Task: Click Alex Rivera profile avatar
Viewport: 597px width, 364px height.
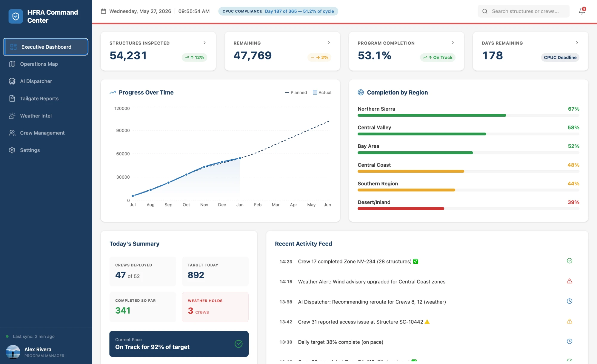Action: pyautogui.click(x=13, y=352)
